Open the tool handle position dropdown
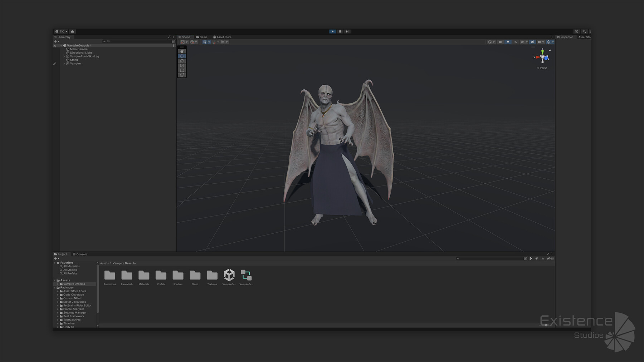 point(185,42)
